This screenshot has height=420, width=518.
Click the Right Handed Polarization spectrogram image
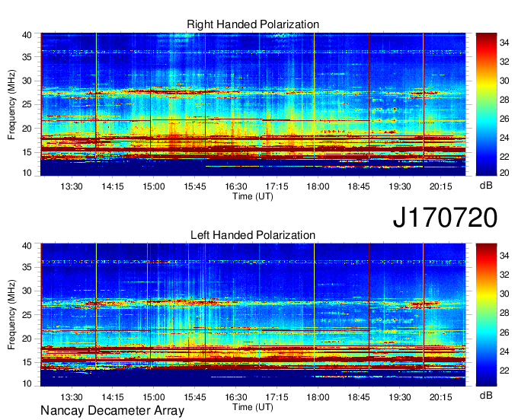click(x=253, y=104)
